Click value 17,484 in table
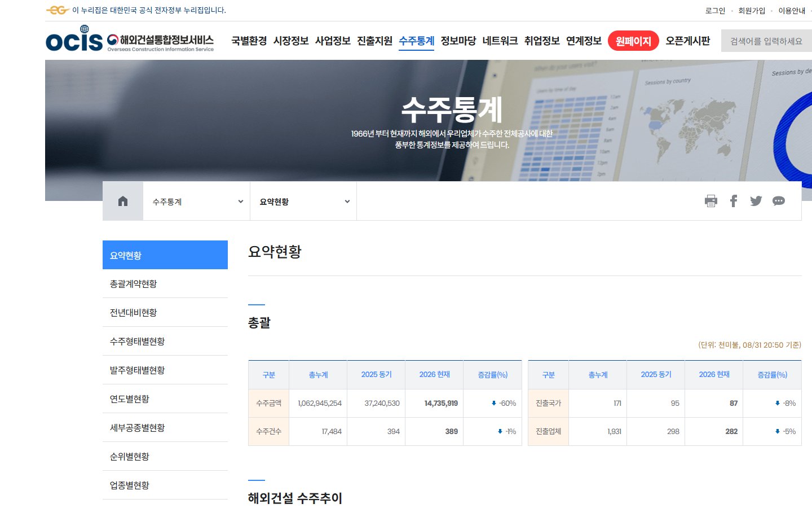Viewport: 812px width, 508px height. pyautogui.click(x=332, y=431)
